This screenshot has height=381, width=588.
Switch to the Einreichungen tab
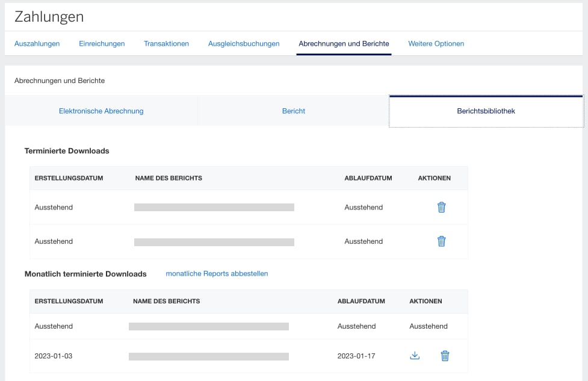tap(102, 43)
